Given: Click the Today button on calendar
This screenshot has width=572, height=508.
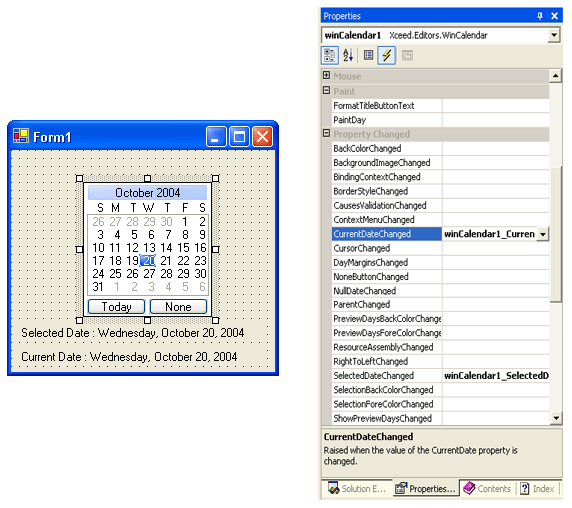Looking at the screenshot, I should 116,307.
